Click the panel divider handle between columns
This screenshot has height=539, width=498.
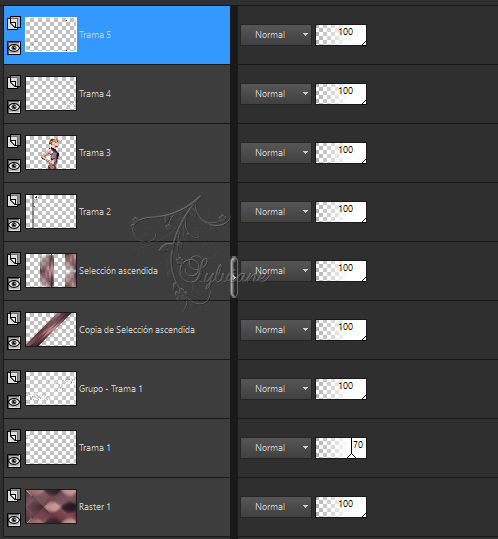click(234, 277)
